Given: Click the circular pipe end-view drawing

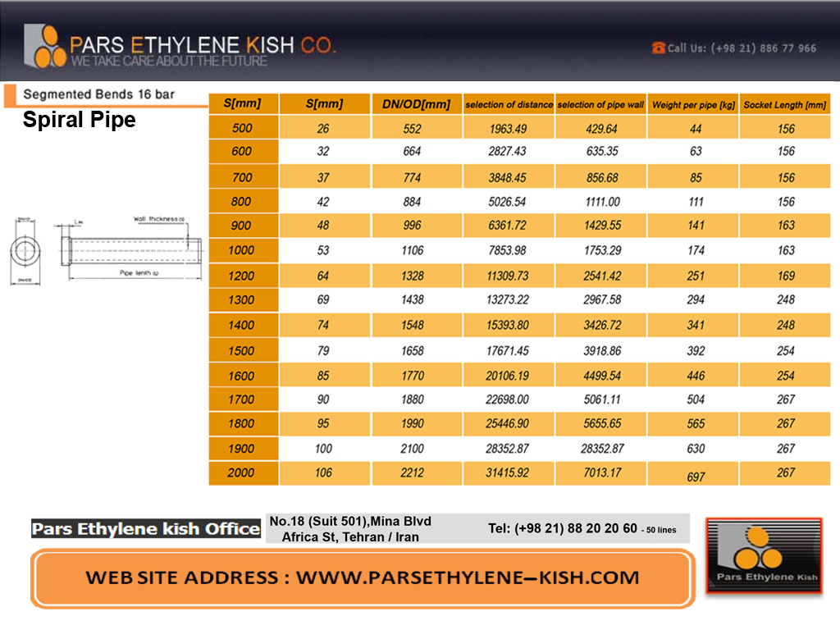Looking at the screenshot, I should coord(25,251).
